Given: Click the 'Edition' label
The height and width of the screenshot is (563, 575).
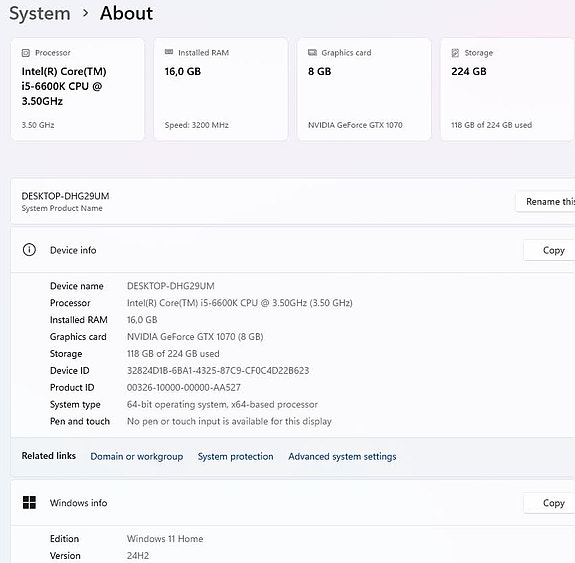Looking at the screenshot, I should pos(65,538).
